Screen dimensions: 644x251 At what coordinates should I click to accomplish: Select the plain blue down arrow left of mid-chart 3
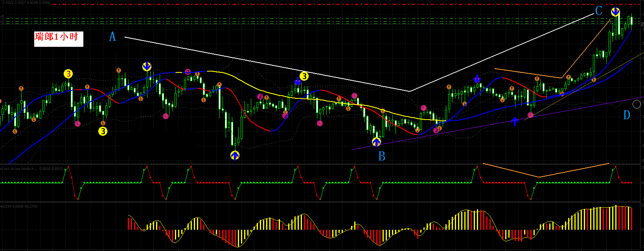coord(297,82)
